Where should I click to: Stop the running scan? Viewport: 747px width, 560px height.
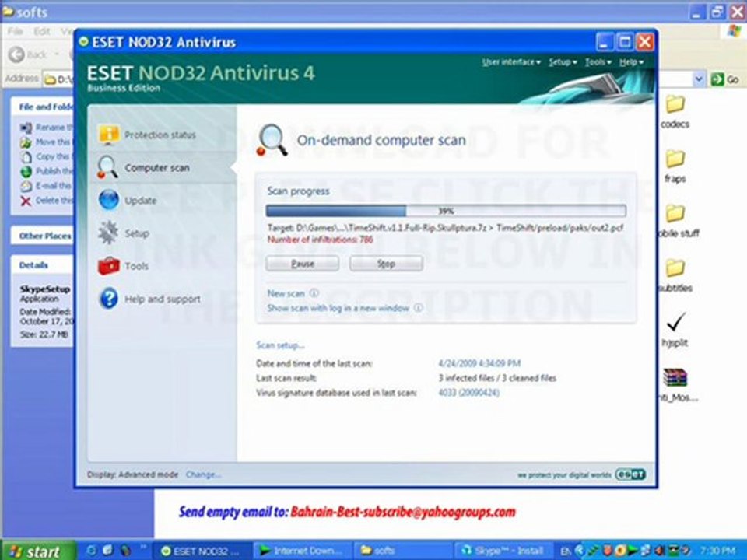386,264
